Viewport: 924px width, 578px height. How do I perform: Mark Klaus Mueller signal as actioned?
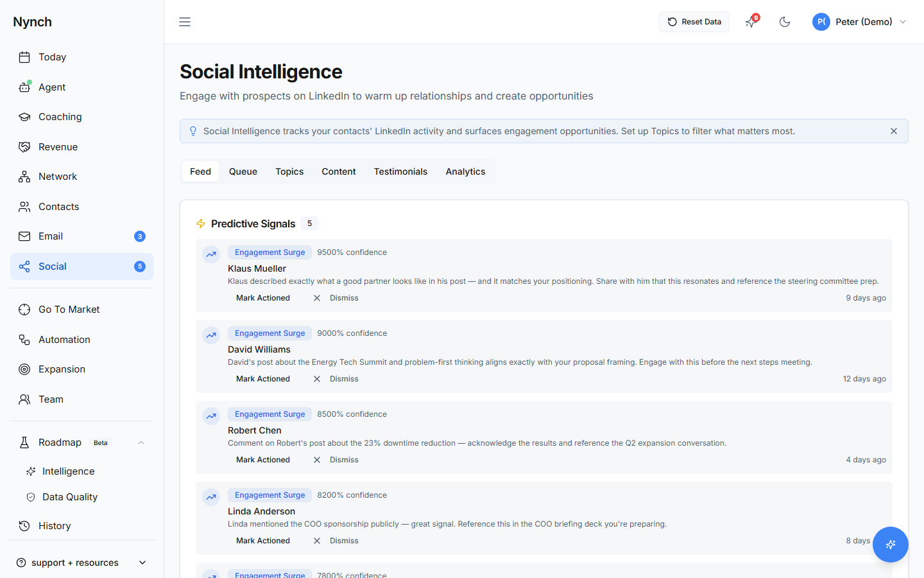[x=263, y=298]
